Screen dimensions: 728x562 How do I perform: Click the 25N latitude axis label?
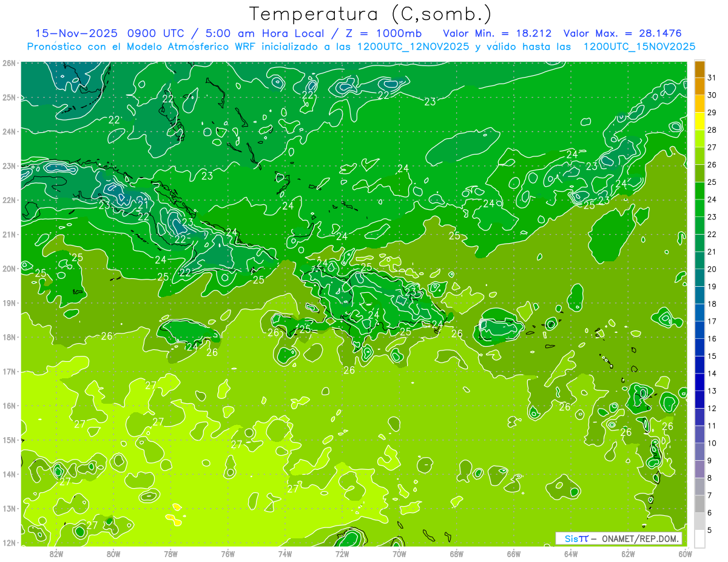9,97
